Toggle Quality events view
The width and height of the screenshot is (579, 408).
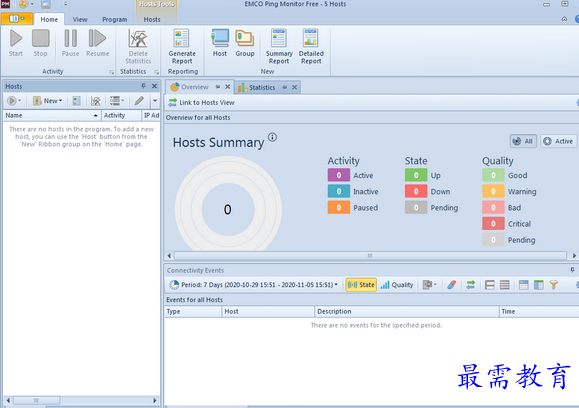click(x=397, y=285)
